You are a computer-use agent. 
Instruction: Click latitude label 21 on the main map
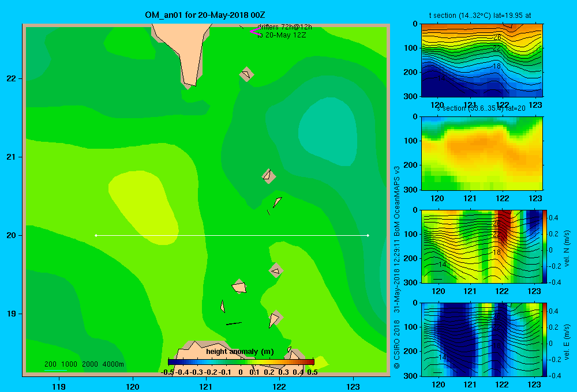coord(12,157)
